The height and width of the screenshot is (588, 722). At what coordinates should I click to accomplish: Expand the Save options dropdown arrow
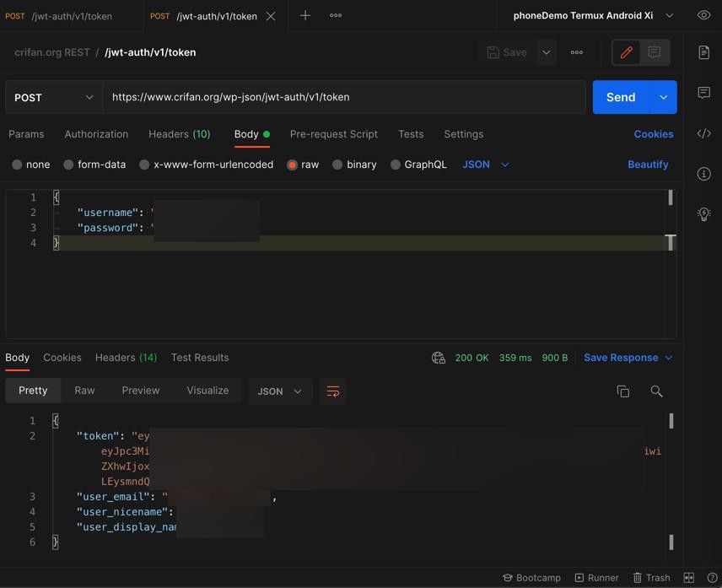[x=546, y=52]
